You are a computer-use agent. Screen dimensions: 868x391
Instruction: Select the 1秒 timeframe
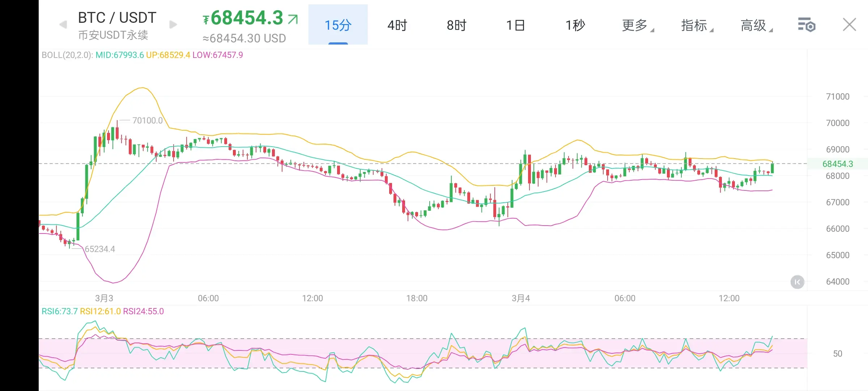(575, 25)
